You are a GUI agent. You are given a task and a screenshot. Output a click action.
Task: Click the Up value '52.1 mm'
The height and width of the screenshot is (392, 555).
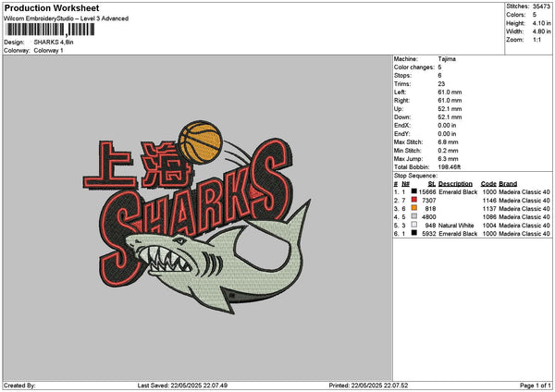[450, 109]
